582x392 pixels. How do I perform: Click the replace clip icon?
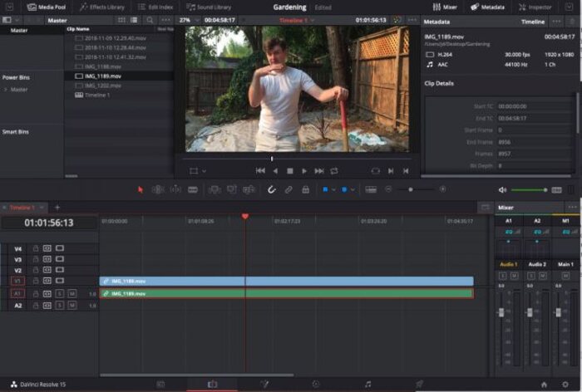(x=249, y=190)
